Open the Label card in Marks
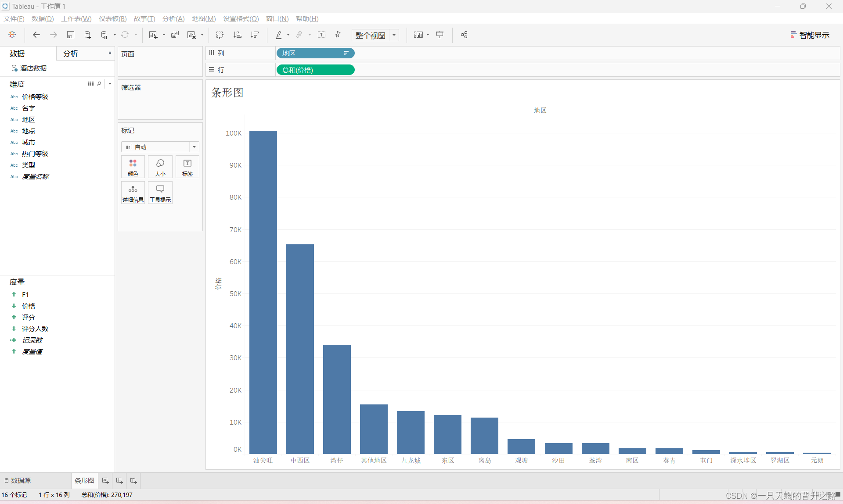Image resolution: width=843 pixels, height=504 pixels. [x=187, y=167]
